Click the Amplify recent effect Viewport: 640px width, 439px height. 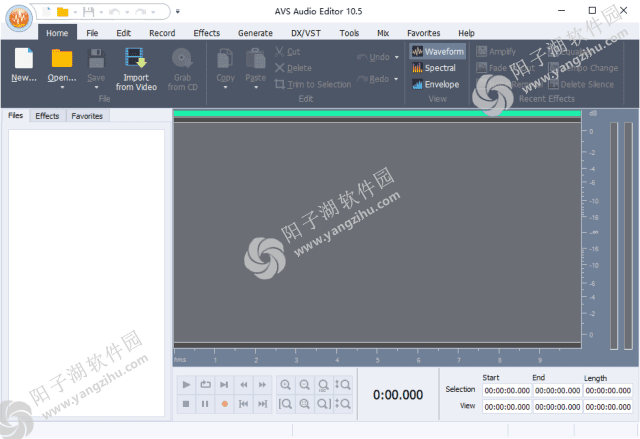pos(496,52)
